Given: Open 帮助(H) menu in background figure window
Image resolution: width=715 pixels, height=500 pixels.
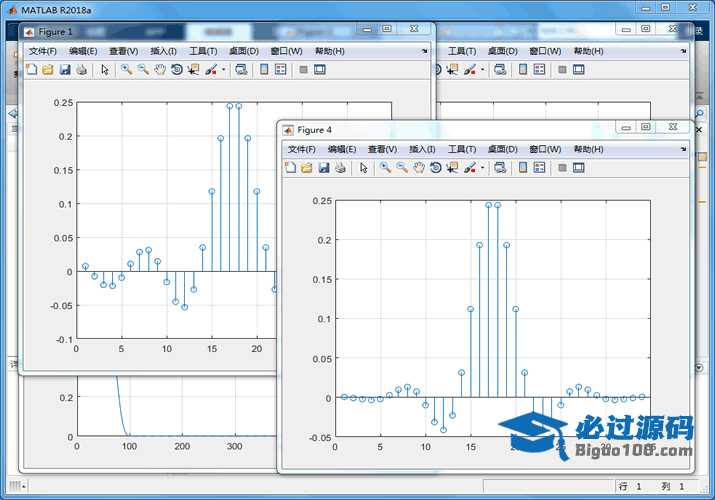Looking at the screenshot, I should (x=589, y=51).
